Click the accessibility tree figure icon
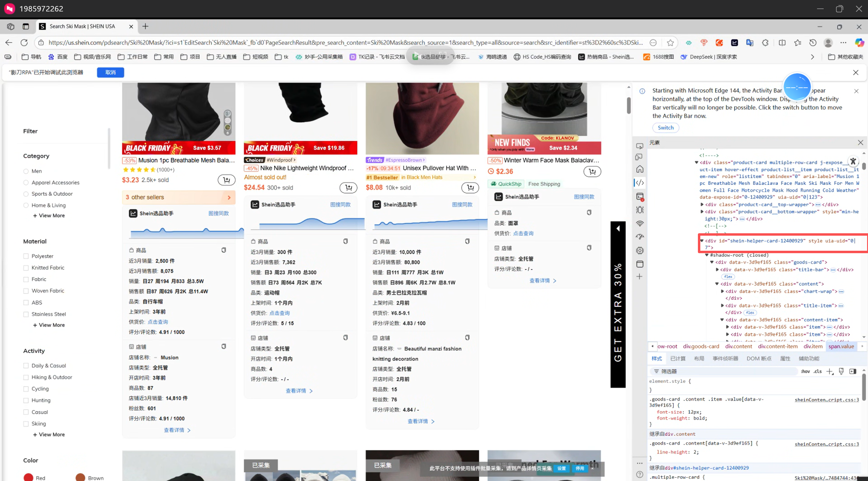The width and height of the screenshot is (868, 481). coord(853,161)
